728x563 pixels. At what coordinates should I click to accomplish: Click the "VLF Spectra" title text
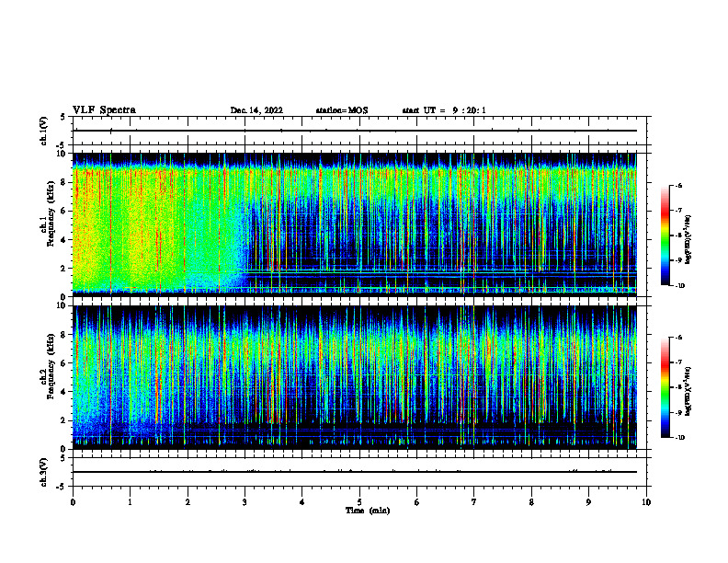104,110
